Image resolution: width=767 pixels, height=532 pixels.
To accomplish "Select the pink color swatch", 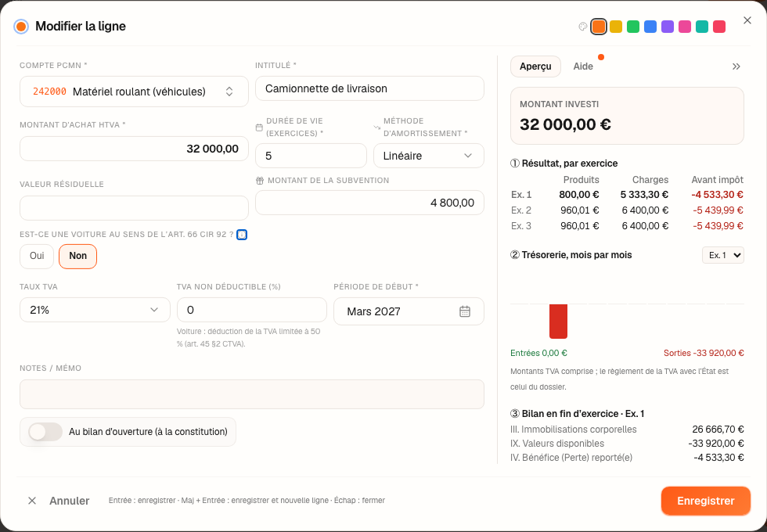I will point(685,27).
